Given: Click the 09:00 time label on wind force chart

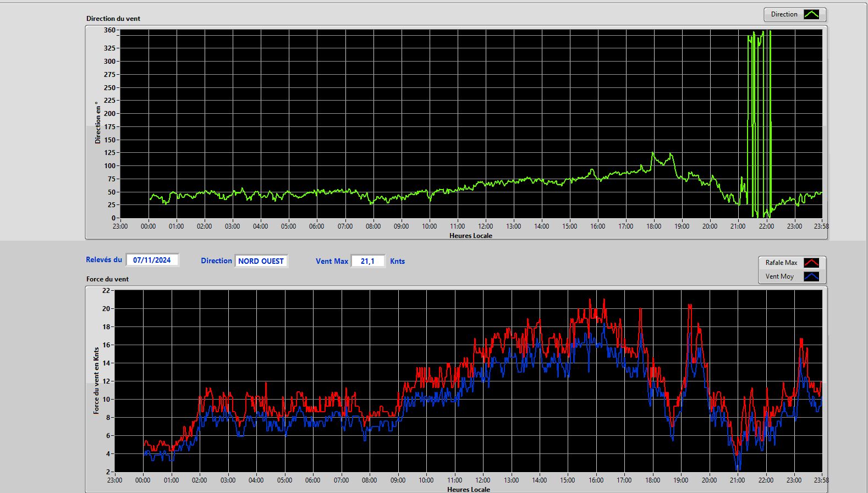Looking at the screenshot, I should click(398, 480).
